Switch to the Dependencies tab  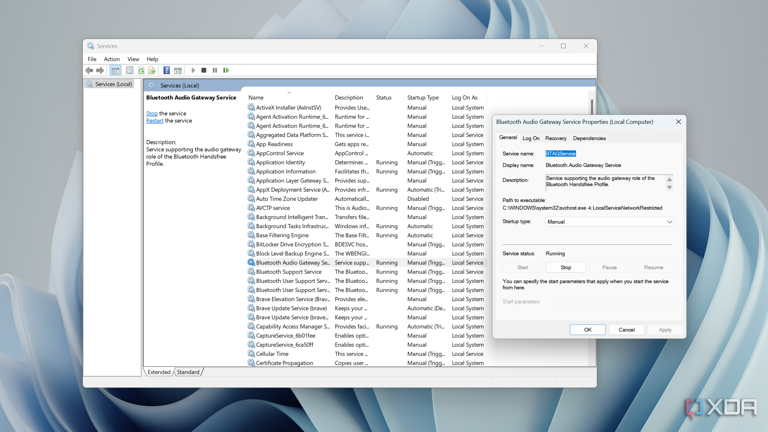click(589, 139)
